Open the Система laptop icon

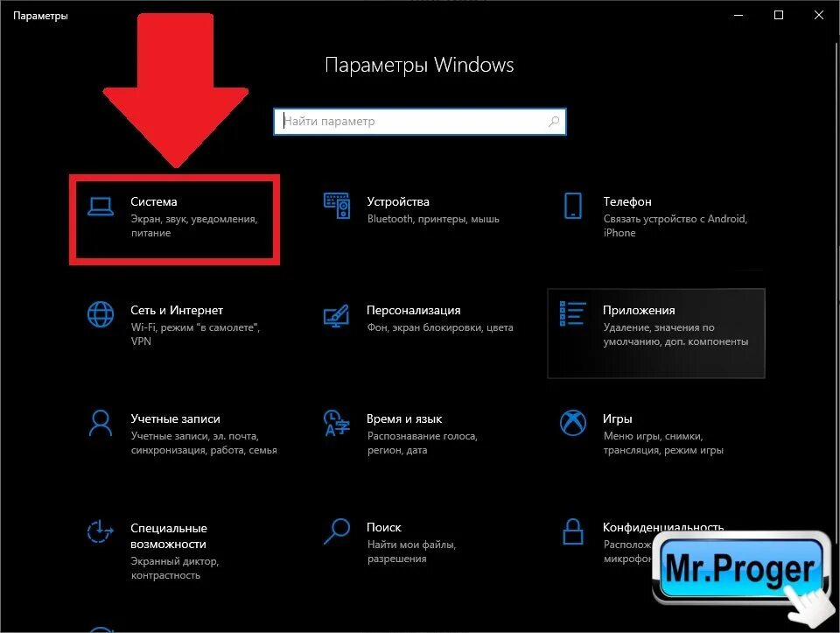point(100,207)
